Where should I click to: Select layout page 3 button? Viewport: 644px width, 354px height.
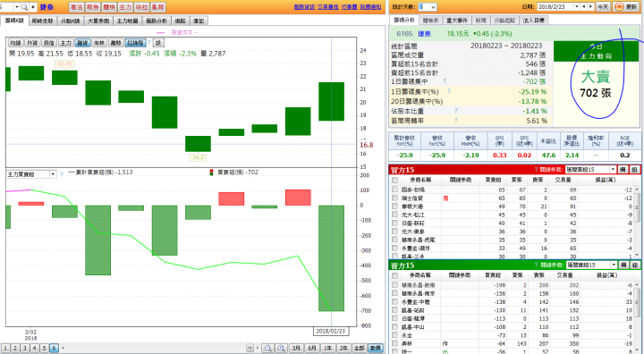(25, 348)
